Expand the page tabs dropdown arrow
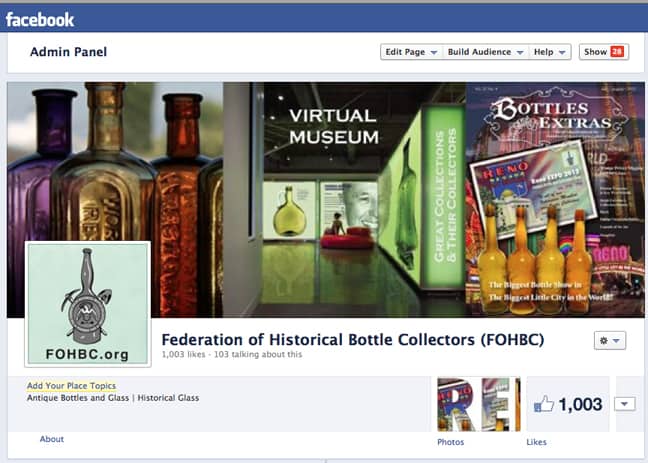 pyautogui.click(x=624, y=404)
